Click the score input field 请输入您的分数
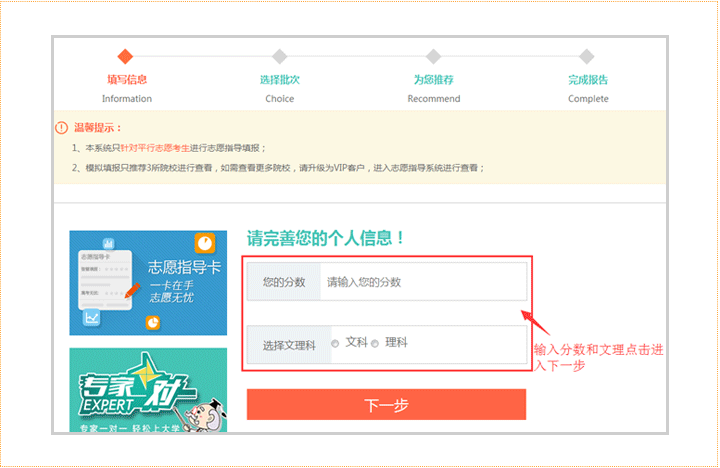 (x=423, y=282)
